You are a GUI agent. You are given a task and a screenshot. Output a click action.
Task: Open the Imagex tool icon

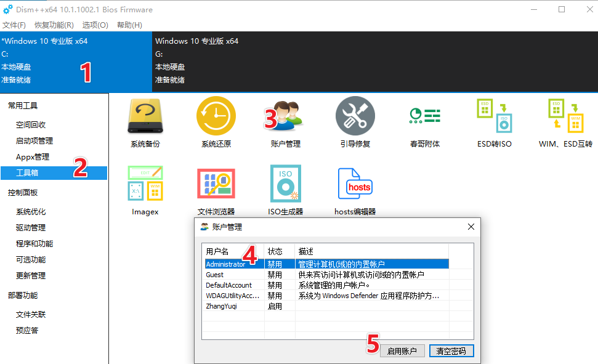pyautogui.click(x=145, y=183)
